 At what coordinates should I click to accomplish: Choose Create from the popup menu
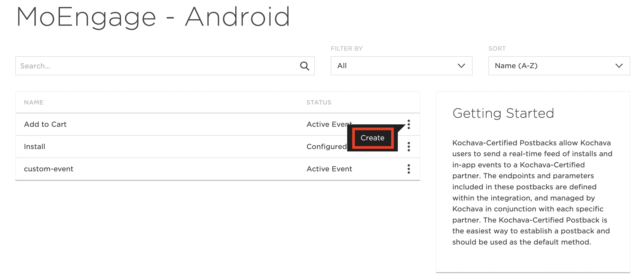(x=372, y=138)
